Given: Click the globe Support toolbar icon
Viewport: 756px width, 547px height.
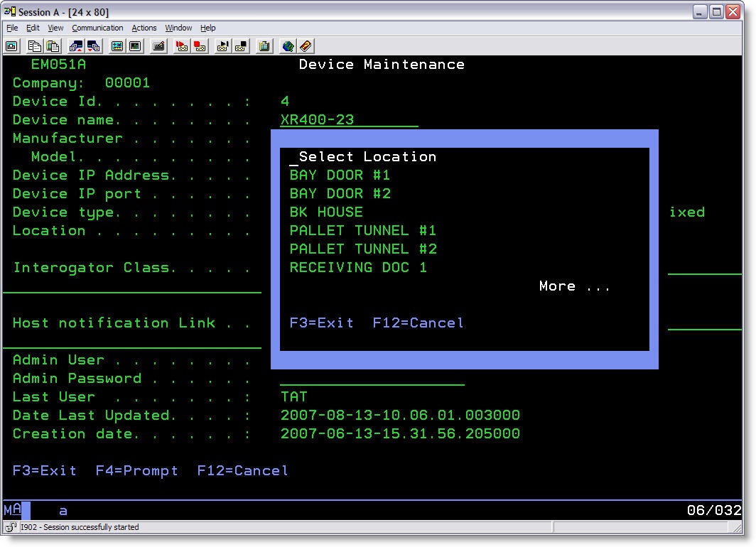Looking at the screenshot, I should pyautogui.click(x=288, y=46).
